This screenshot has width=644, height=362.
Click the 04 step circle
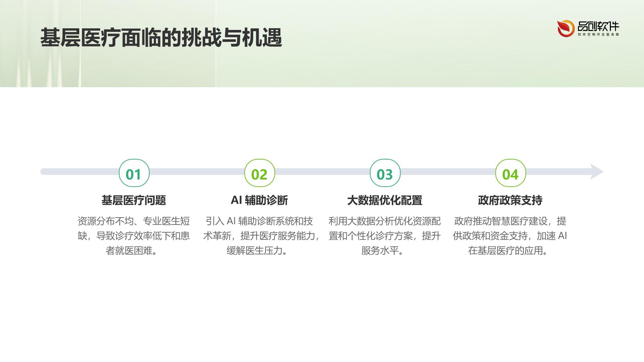(510, 173)
